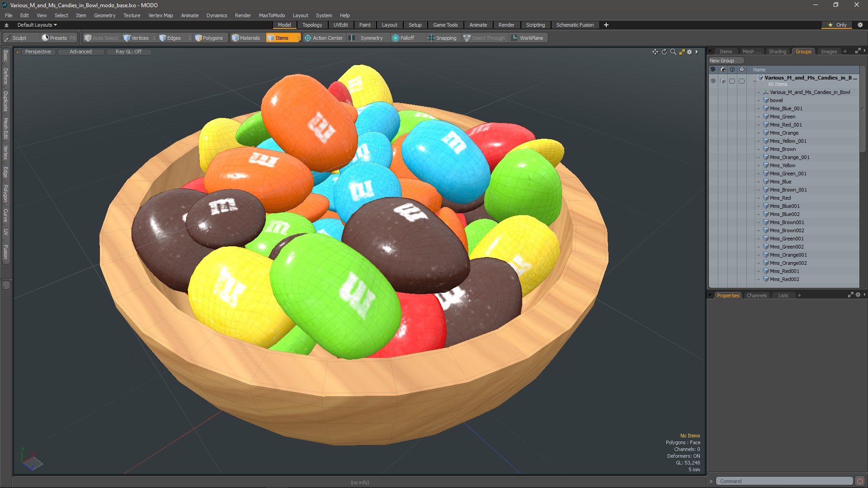Maximize viewport with the orange arrows icon
Screen dimensions: 868x488
[x=682, y=52]
